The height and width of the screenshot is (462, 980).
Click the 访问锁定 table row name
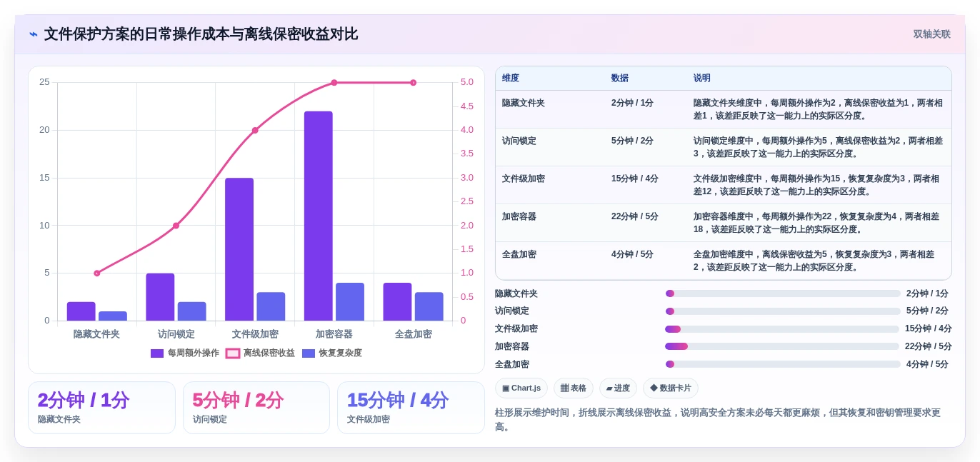pos(519,141)
